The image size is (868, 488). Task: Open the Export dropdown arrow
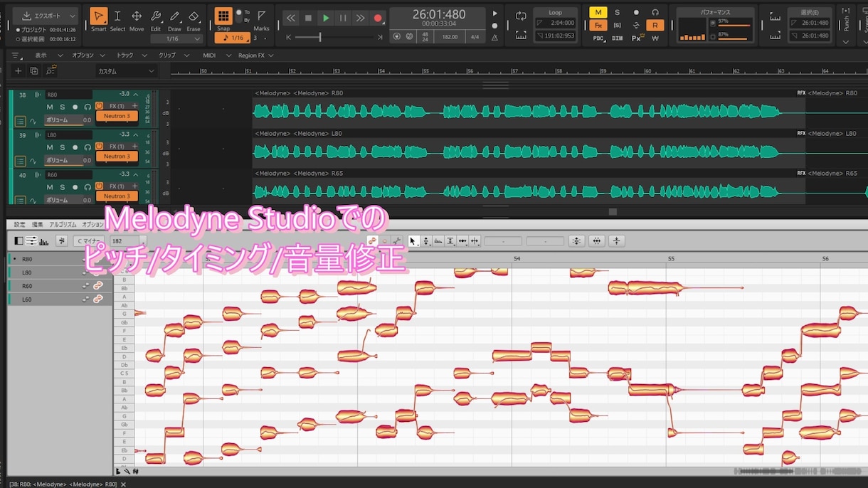pos(73,16)
